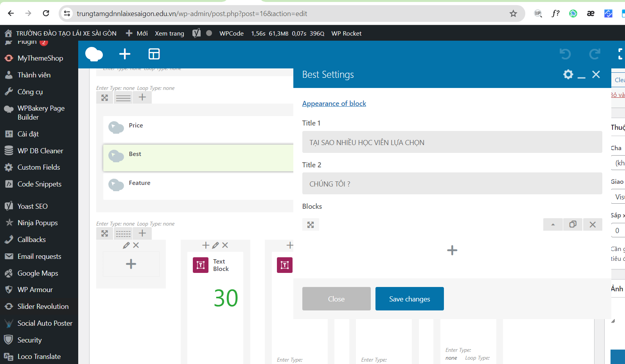Add column to the Text Block row
The height and width of the screenshot is (364, 625).
[x=142, y=233]
